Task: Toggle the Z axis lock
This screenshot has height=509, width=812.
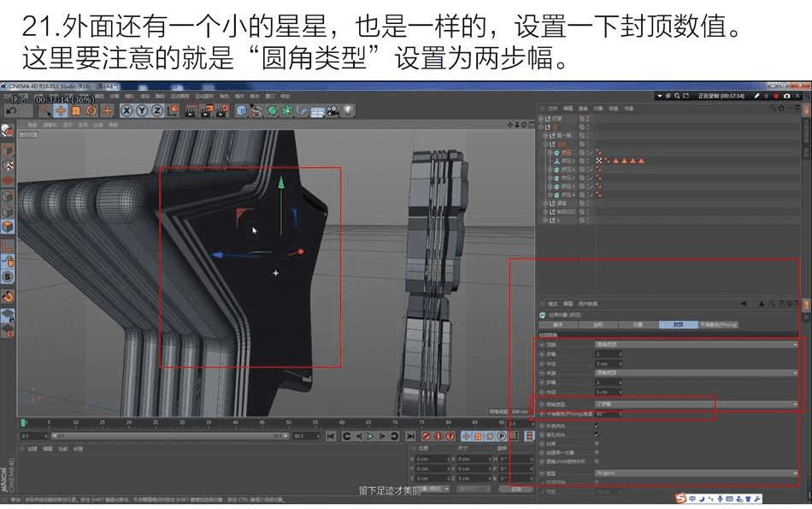Action: [157, 110]
